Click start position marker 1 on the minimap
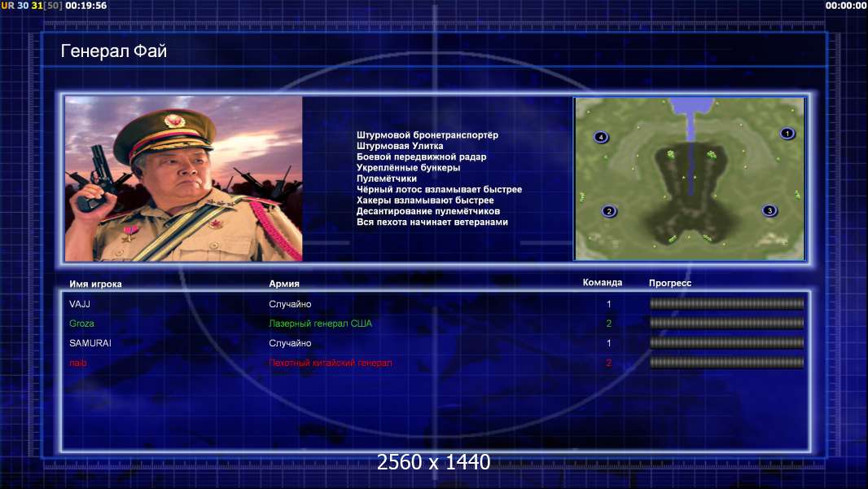 point(787,134)
